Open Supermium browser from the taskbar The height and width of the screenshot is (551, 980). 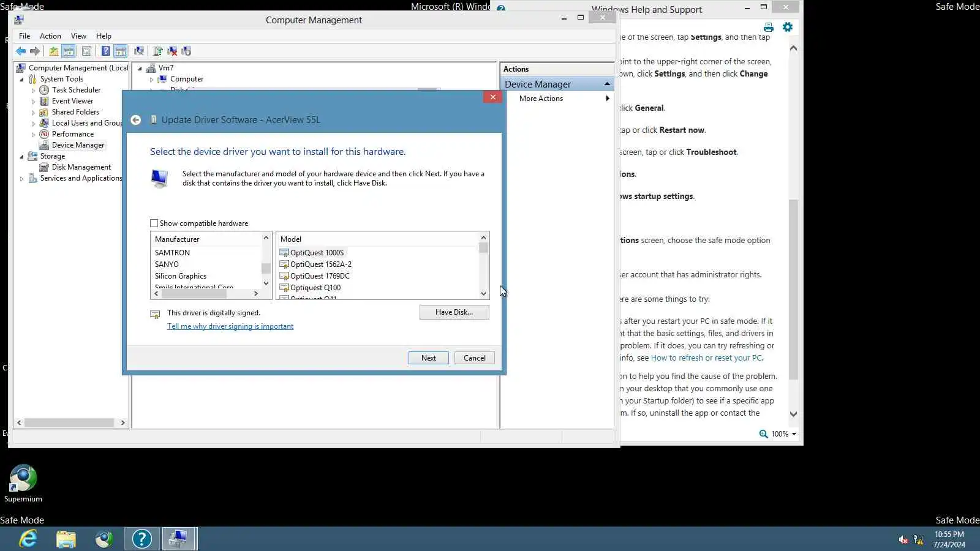[104, 539]
